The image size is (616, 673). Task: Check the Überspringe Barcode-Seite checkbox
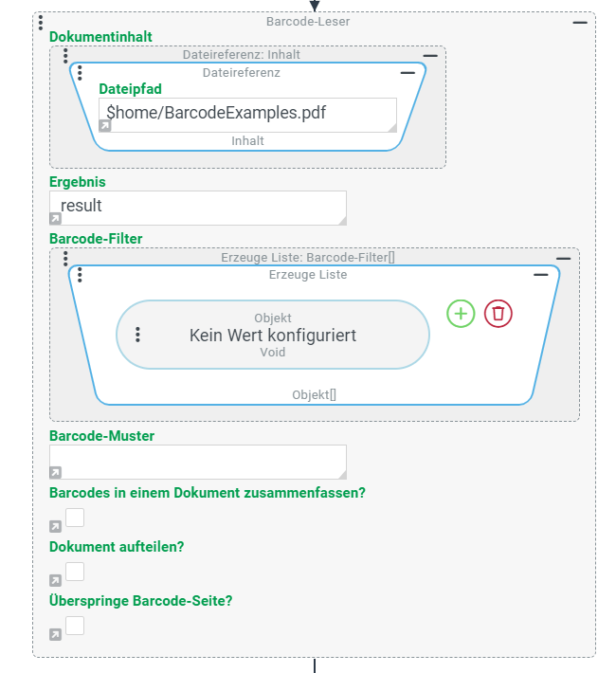[75, 626]
